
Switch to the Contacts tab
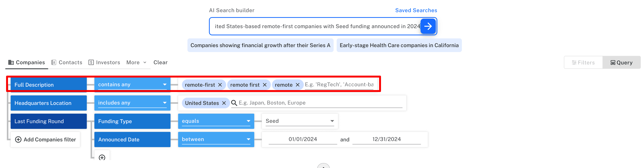point(70,62)
